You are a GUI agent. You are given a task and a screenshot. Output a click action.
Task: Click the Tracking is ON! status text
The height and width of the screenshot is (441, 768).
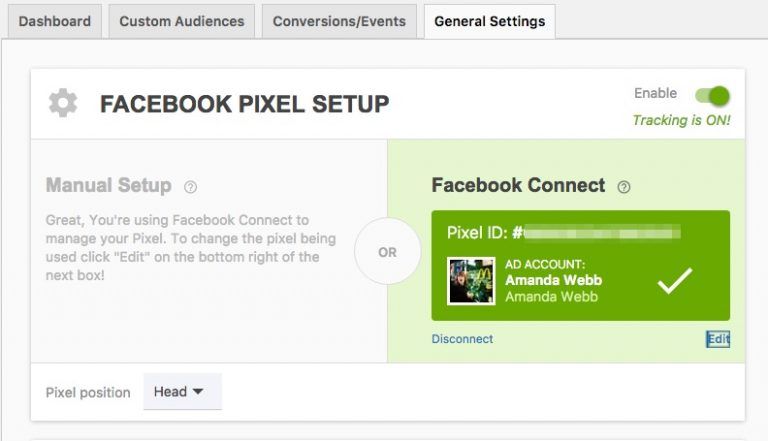tap(681, 121)
